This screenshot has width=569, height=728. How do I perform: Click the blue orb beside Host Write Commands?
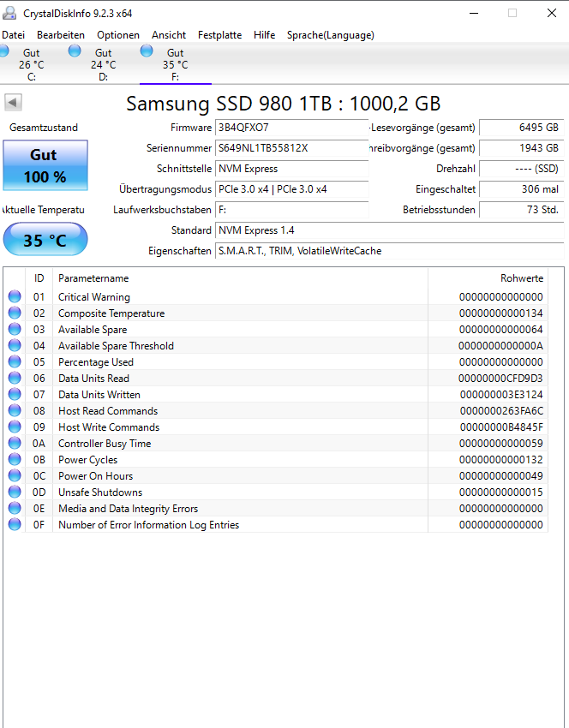click(x=15, y=427)
